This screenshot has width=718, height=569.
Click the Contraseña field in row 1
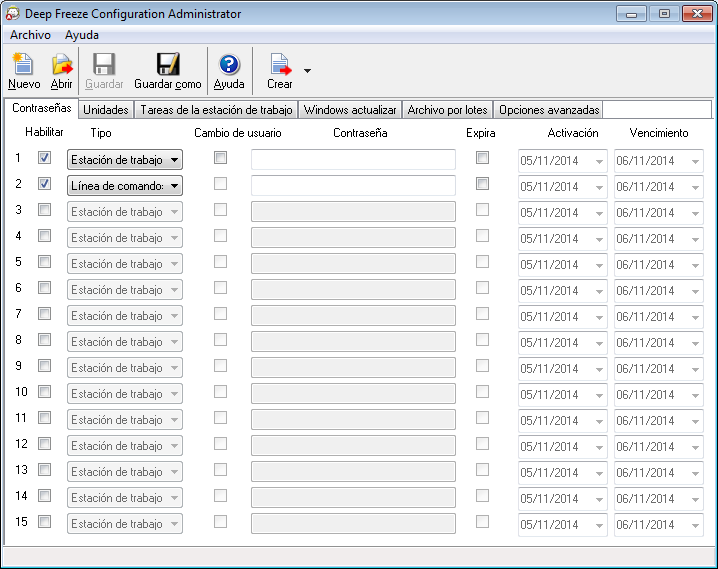coord(353,160)
